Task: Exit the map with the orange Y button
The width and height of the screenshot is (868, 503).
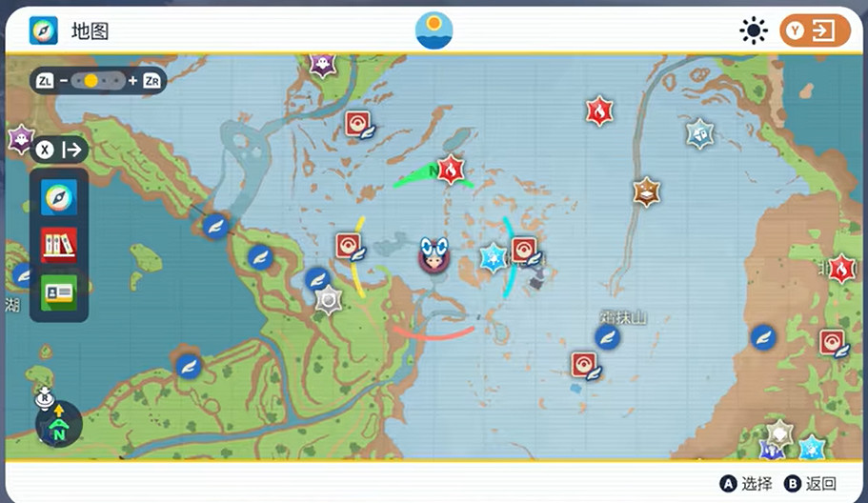Action: [815, 30]
